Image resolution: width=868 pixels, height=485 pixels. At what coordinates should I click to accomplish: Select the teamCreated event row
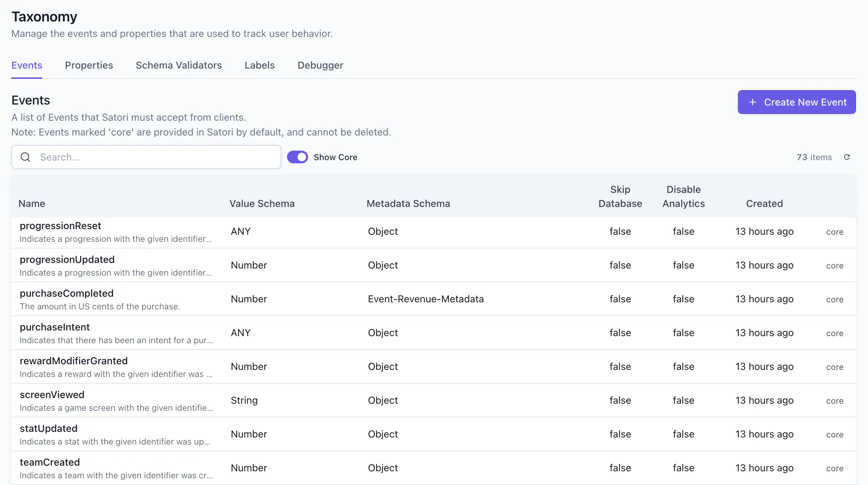(x=50, y=462)
